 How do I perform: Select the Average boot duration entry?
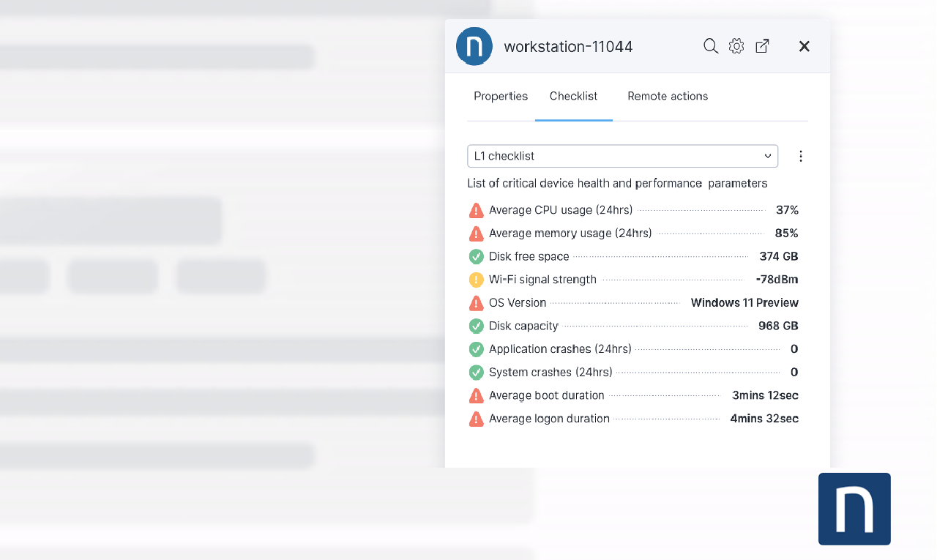[x=547, y=396]
